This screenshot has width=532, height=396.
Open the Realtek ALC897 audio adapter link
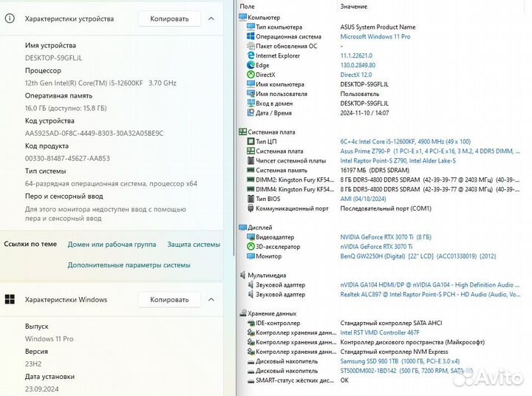(x=430, y=294)
